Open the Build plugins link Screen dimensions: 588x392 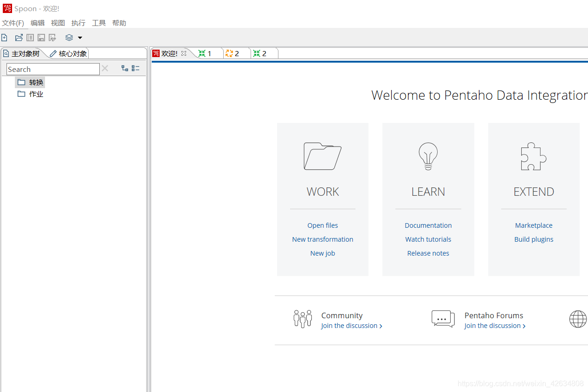534,239
